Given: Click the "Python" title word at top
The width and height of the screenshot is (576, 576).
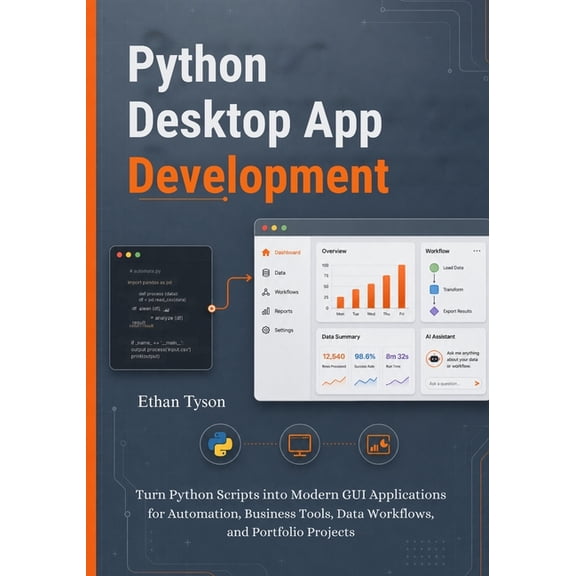Looking at the screenshot, I should pyautogui.click(x=197, y=68).
